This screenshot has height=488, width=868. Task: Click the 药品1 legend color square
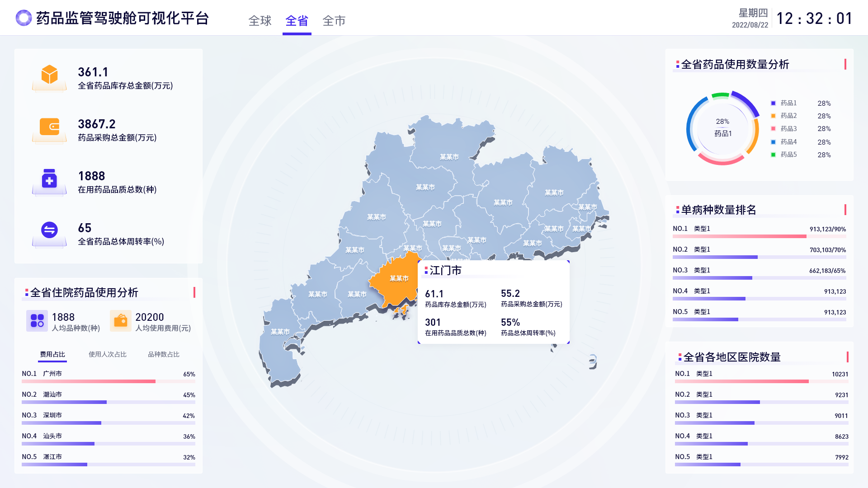coord(773,103)
